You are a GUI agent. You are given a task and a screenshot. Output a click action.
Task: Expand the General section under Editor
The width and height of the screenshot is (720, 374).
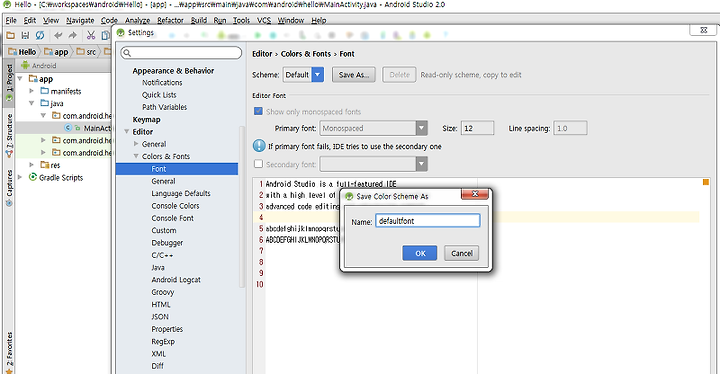click(136, 144)
